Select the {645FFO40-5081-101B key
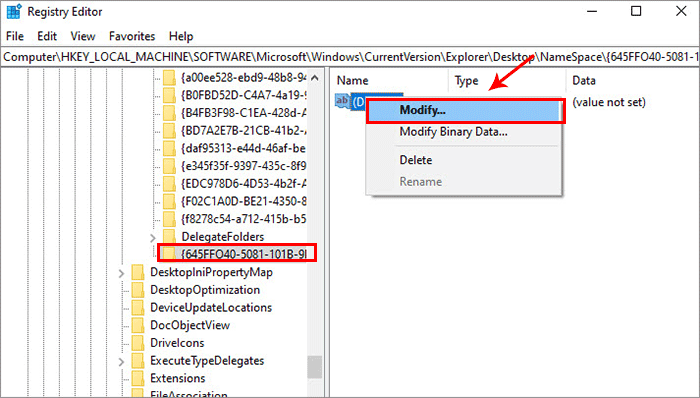Viewport: 700px width, 398px height. 244,254
